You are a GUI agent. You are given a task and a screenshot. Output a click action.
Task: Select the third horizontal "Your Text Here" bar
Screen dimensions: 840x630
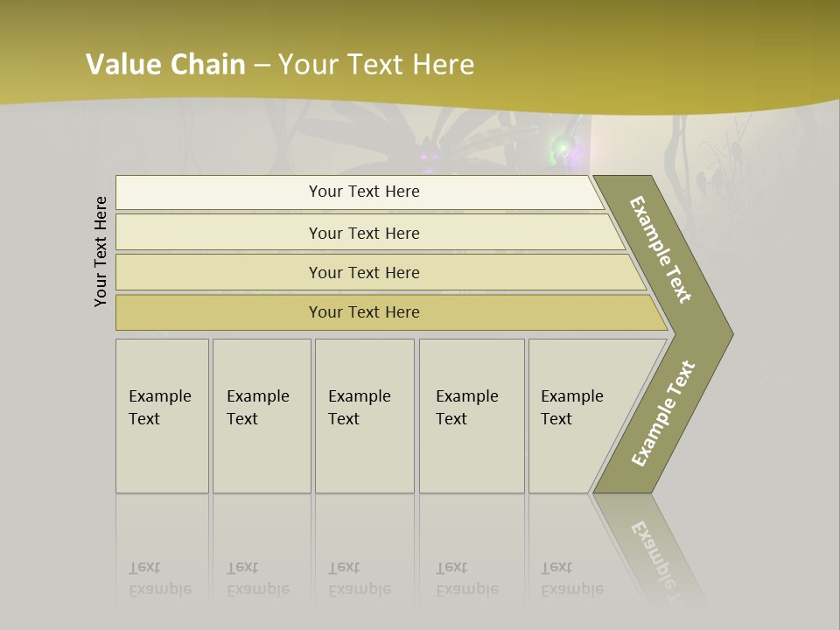coord(364,272)
